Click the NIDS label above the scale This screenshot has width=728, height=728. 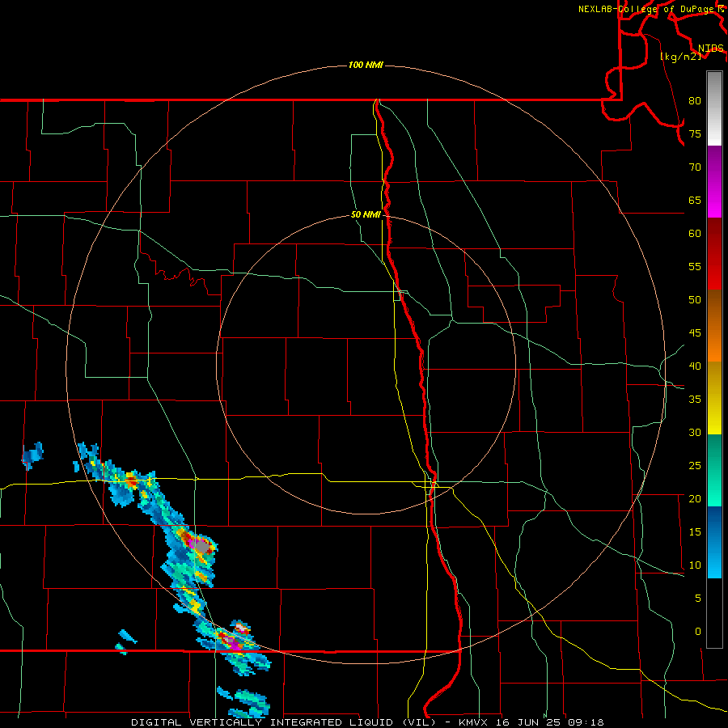[x=710, y=48]
